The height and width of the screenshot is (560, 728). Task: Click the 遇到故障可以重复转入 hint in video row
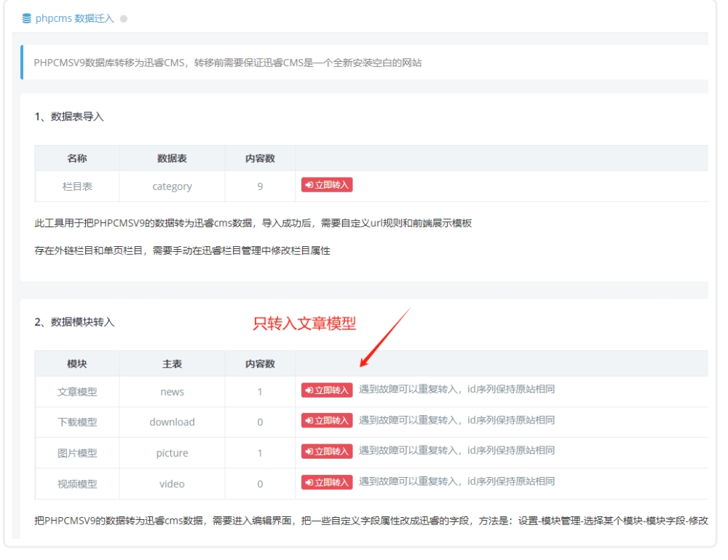456,481
